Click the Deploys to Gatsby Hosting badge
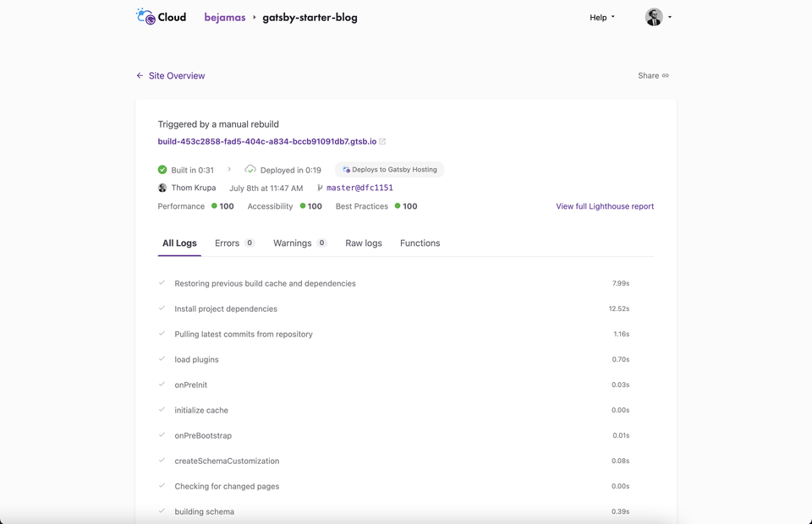 coord(389,170)
